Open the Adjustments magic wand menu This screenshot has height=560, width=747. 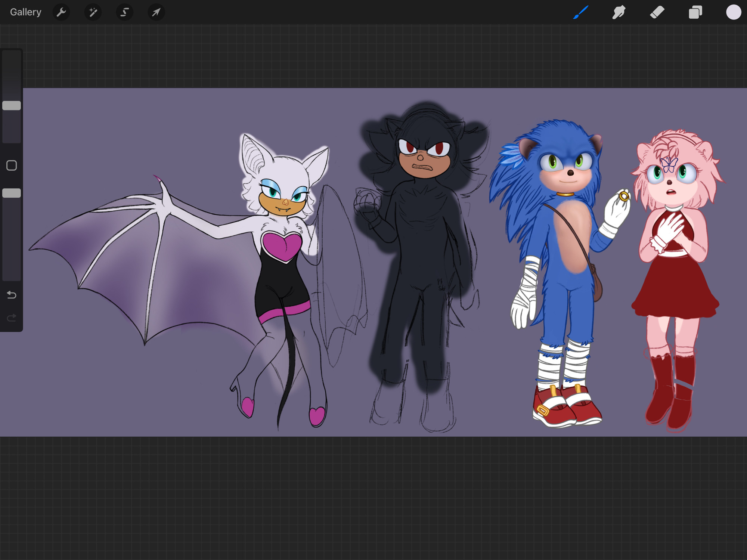93,12
